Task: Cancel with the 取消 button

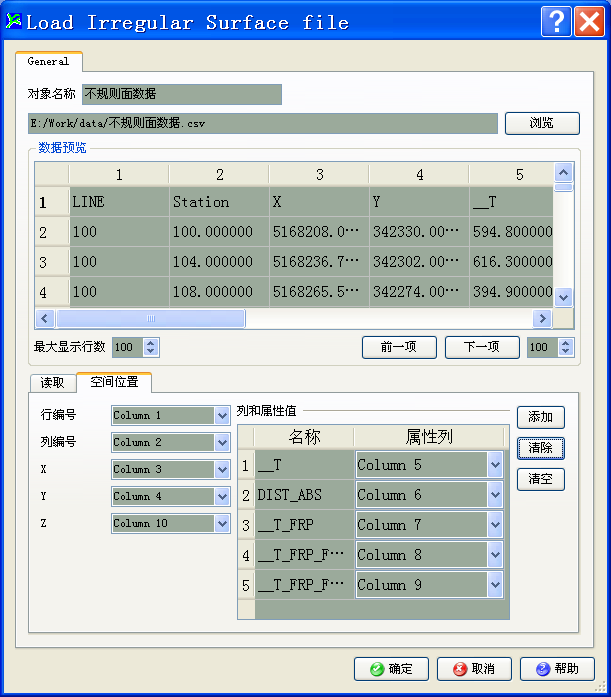Action: click(474, 669)
